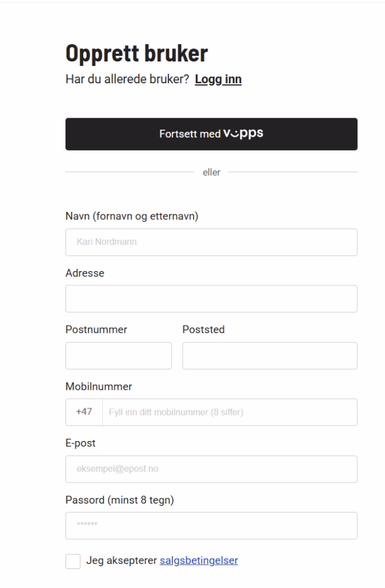Focus the email field showing eksempel@epost.no
385x588 pixels.
(211, 469)
